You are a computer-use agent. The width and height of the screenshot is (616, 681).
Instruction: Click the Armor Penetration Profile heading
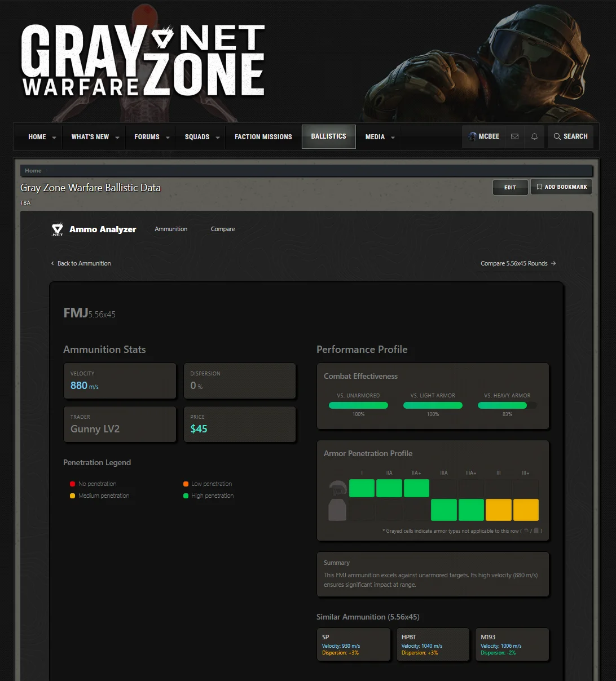click(368, 453)
